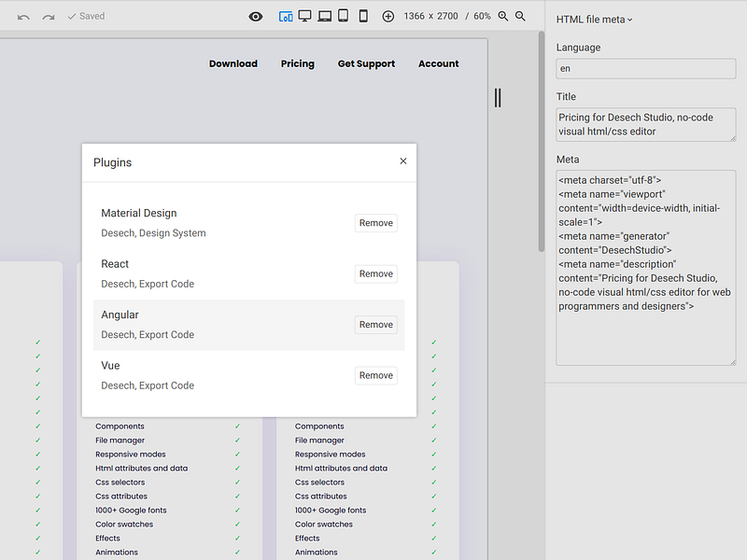Remove the React plugin
The height and width of the screenshot is (560, 747).
coord(376,273)
